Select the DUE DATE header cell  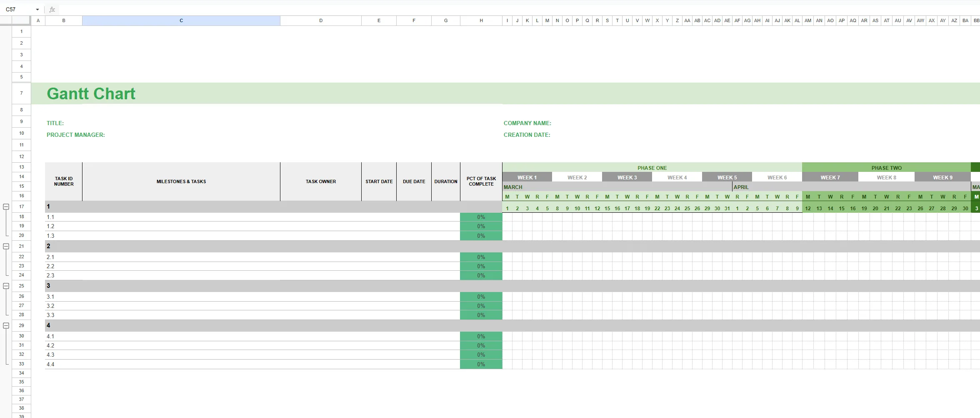click(x=414, y=181)
